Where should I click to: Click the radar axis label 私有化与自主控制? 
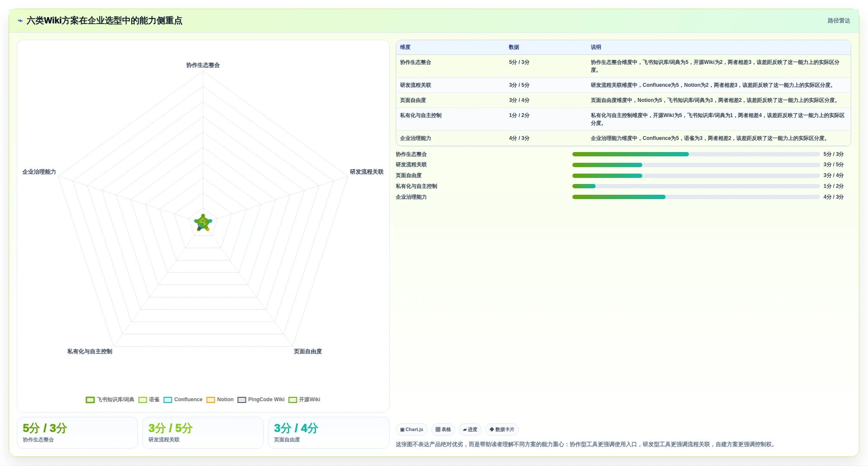click(90, 352)
